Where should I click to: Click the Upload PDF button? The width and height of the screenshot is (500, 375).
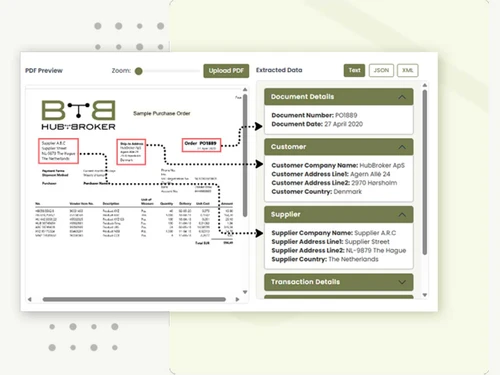[226, 71]
